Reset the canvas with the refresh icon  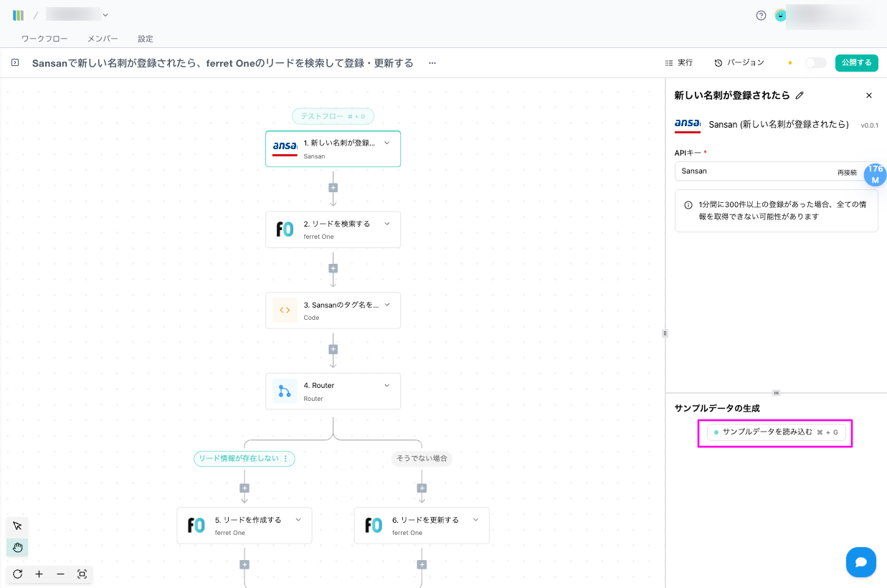pos(18,574)
